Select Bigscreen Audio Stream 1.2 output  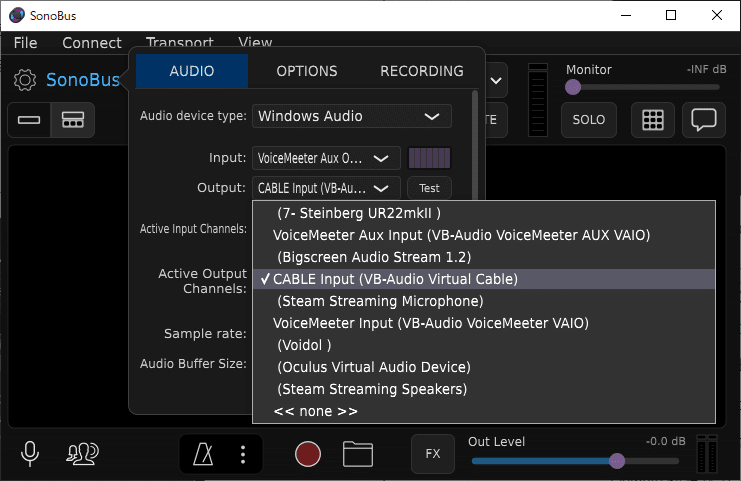(484, 257)
